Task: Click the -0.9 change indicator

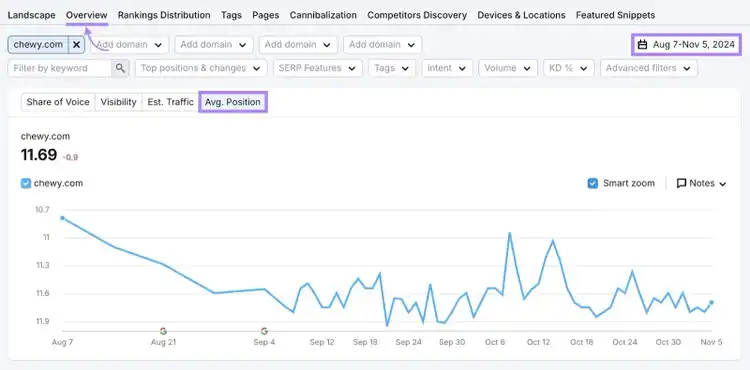Action: coord(70,157)
